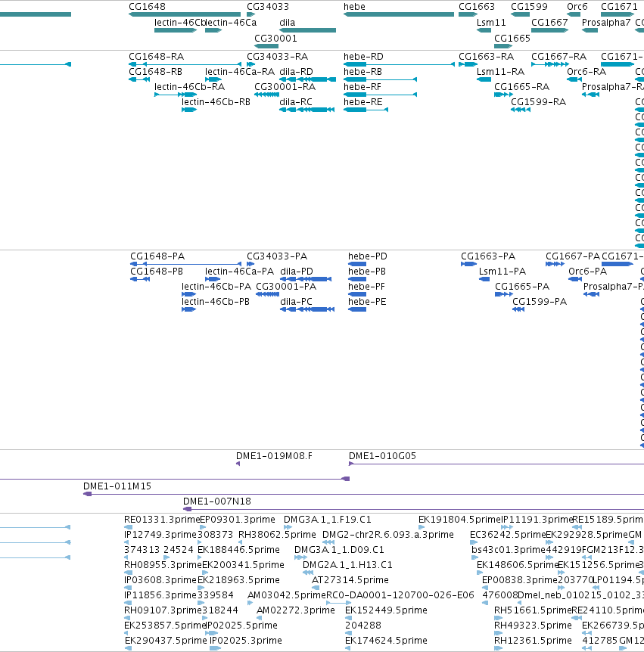644x652 pixels.
Task: Click the Orc6 gene label
Action: (x=577, y=7)
